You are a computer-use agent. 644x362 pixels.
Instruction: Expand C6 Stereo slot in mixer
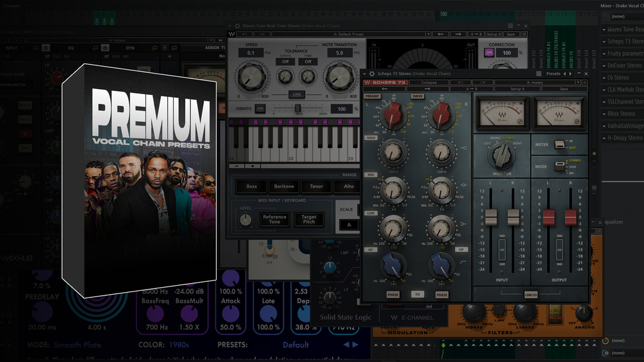(x=604, y=78)
